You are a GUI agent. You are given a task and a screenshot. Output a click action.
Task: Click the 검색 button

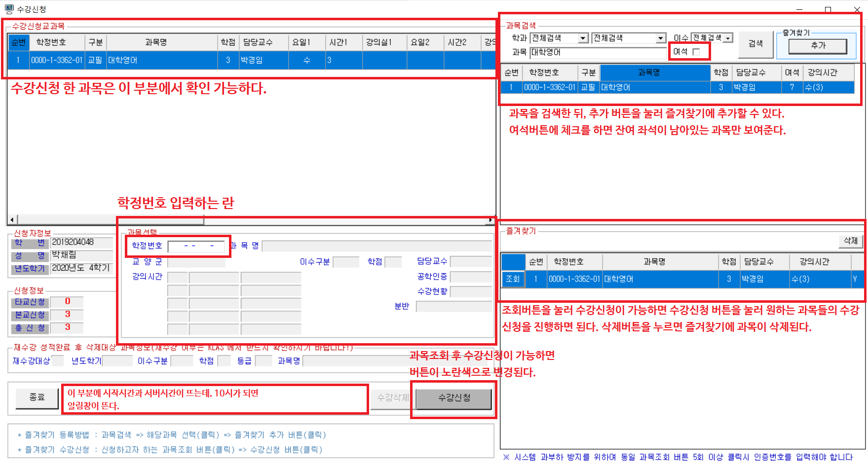[755, 44]
